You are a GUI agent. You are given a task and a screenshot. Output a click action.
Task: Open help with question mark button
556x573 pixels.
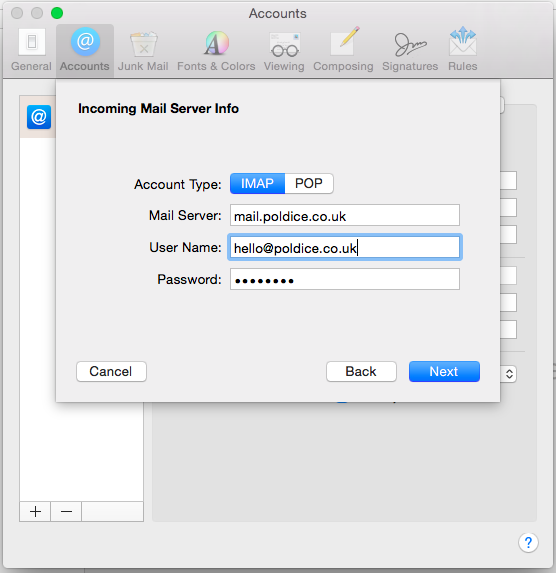click(528, 543)
